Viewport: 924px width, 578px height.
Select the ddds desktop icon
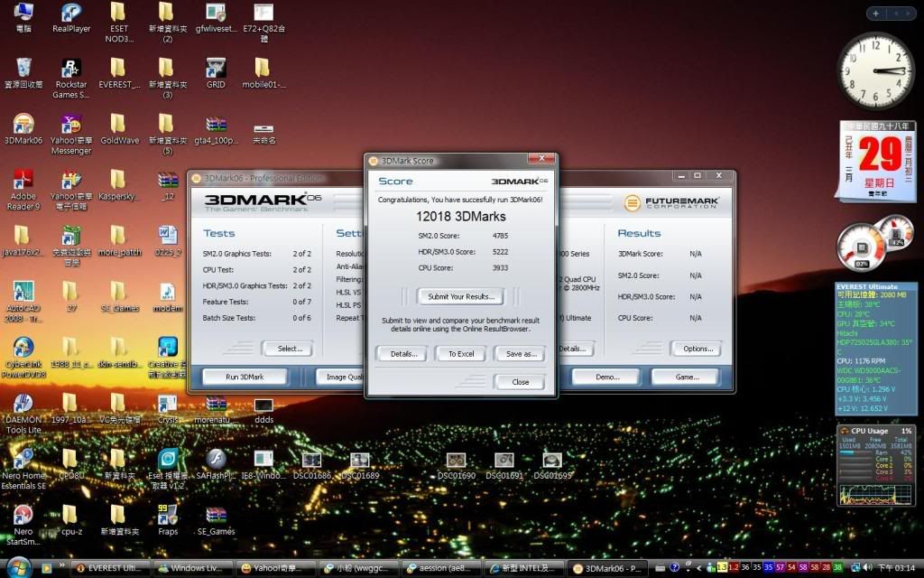[263, 411]
